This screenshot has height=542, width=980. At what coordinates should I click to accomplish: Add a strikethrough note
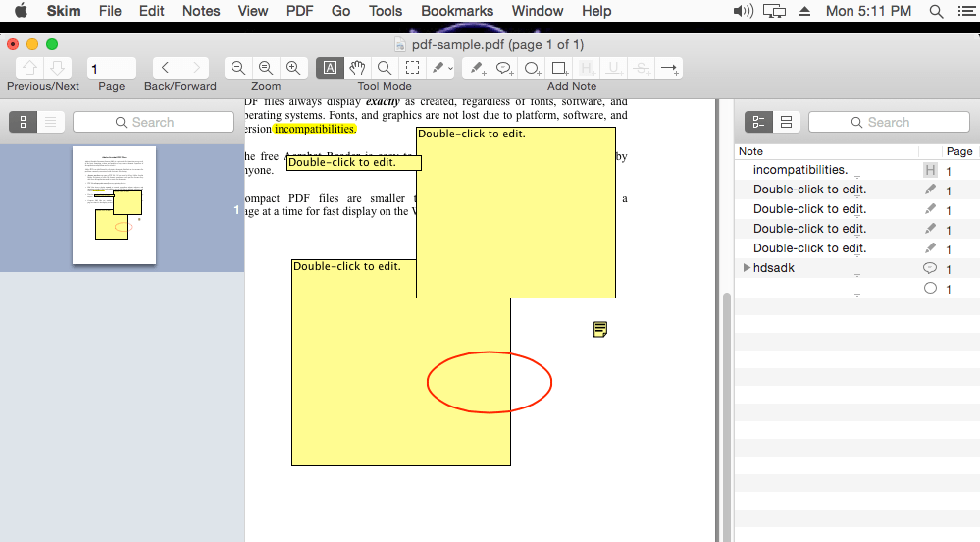(x=642, y=68)
